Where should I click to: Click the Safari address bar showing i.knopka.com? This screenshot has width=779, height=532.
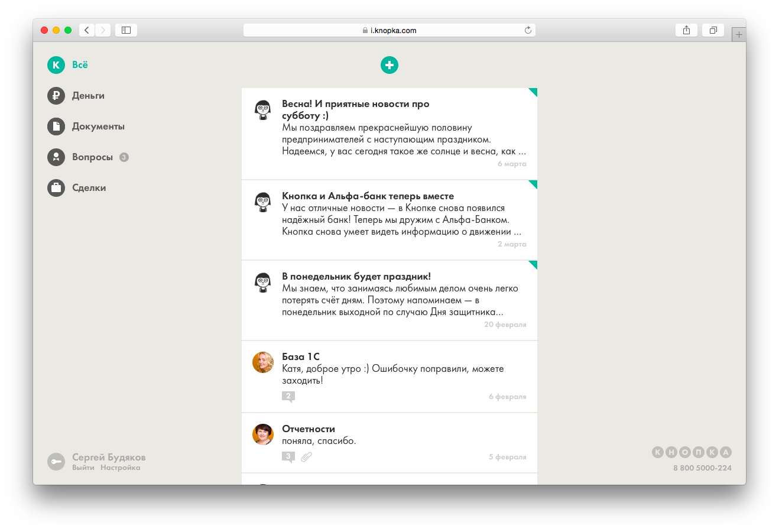pyautogui.click(x=389, y=30)
